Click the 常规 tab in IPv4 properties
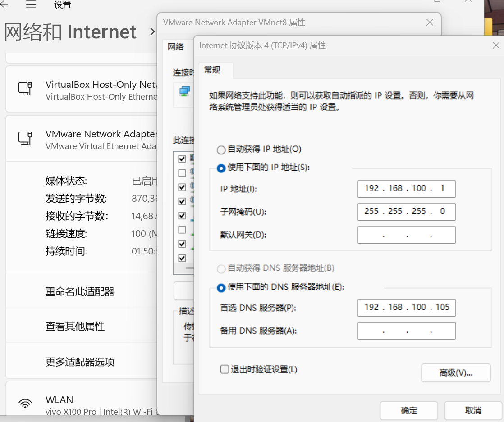The image size is (504, 422). tap(216, 70)
